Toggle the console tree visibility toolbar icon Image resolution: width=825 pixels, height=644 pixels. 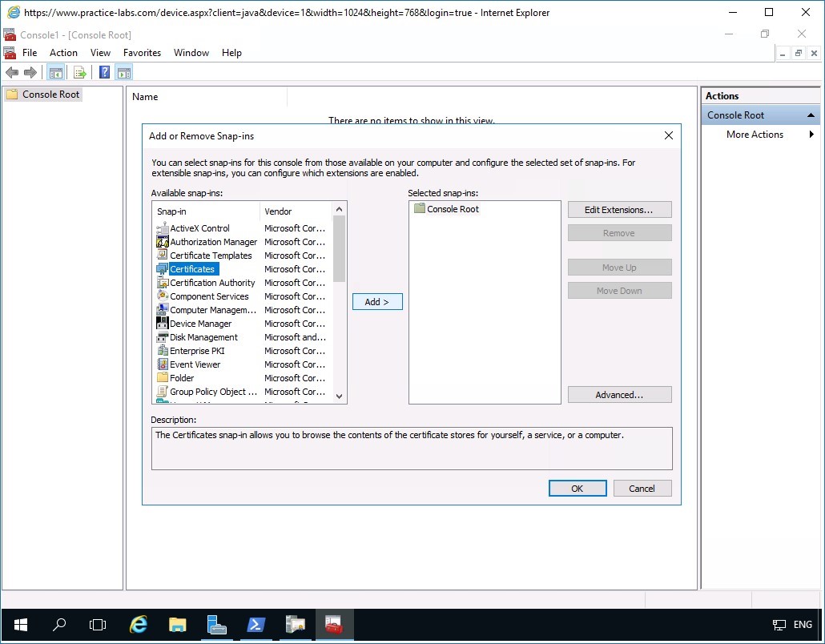(55, 72)
